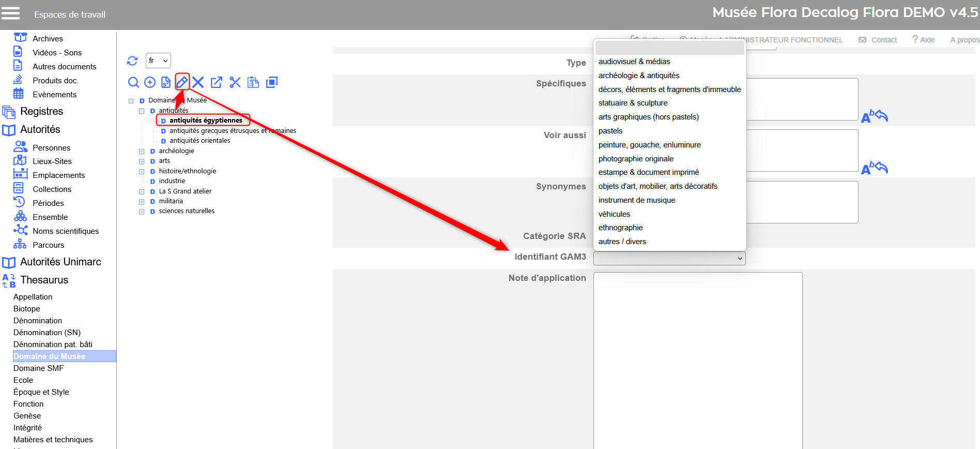
Task: Expand the archéologie tree node
Action: coord(142,152)
